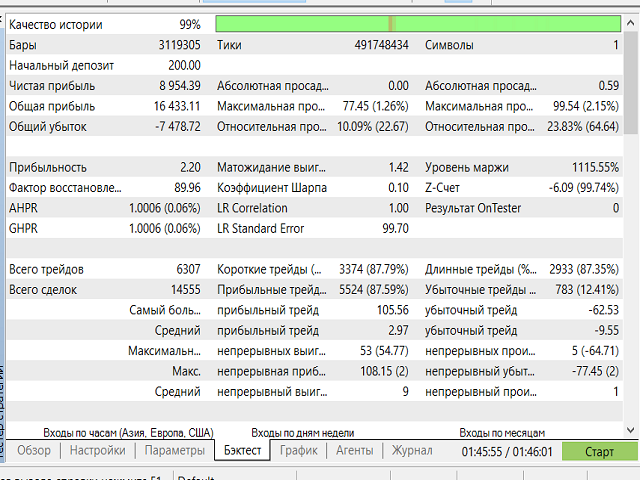Click the consecutive wins value 53 (54.77)

click(384, 351)
